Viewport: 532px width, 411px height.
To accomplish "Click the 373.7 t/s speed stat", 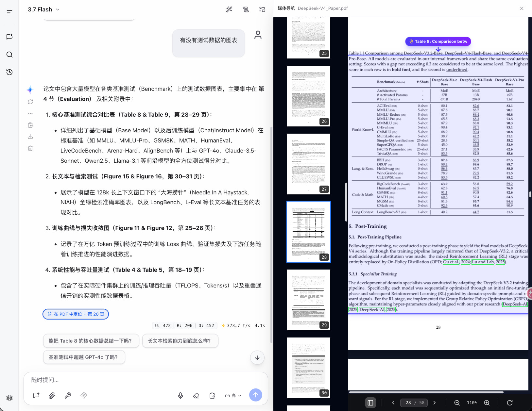I will click(236, 325).
